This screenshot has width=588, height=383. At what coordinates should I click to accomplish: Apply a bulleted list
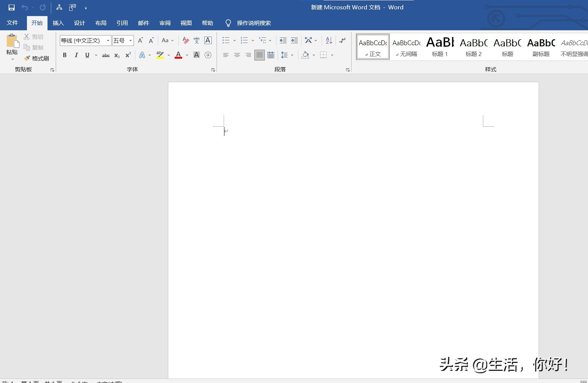226,40
